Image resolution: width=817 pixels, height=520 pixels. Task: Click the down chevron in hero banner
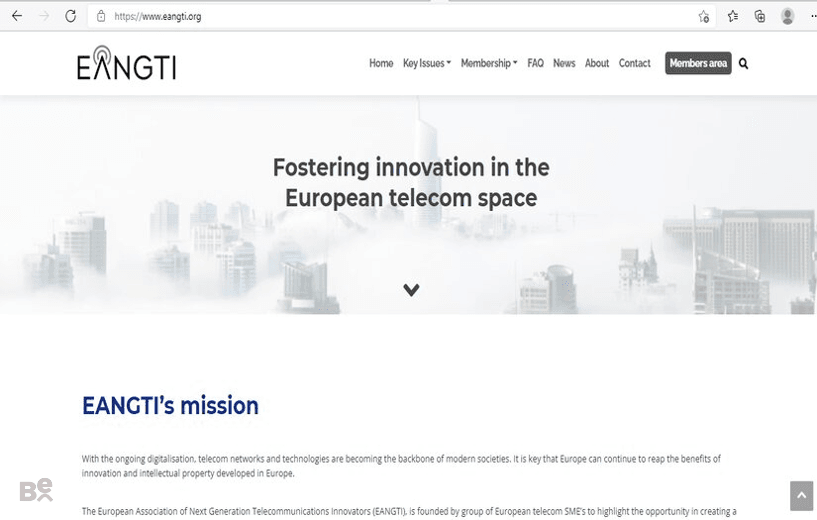point(411,290)
